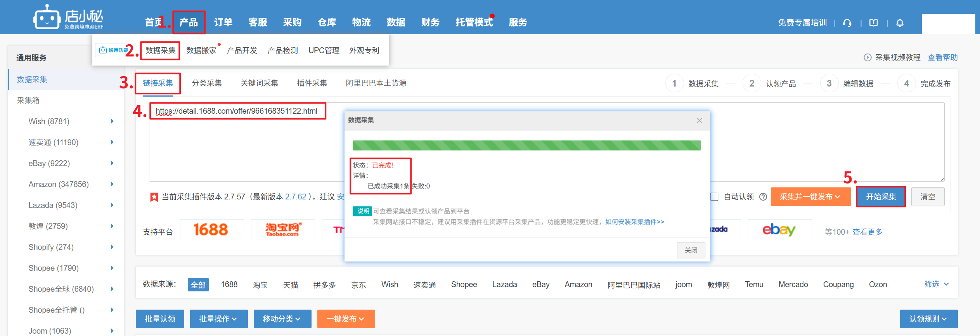
Task: Expand the Amazon (347856) tree item
Action: [x=112, y=184]
